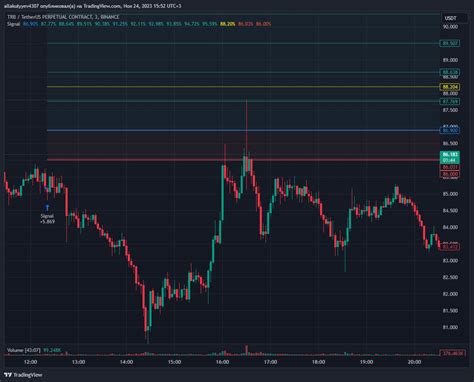Click the blue horizontal level line
This screenshot has height=382, width=474.
coord(243,130)
